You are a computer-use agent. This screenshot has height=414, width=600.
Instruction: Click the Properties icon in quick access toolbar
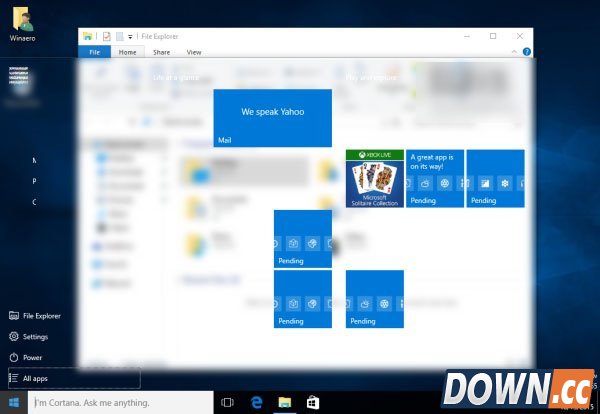point(106,36)
